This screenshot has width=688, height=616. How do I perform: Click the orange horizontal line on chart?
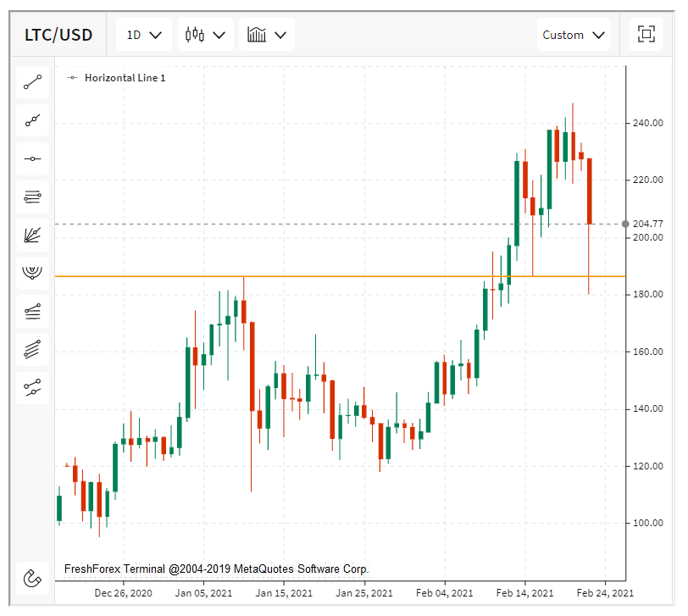click(340, 276)
